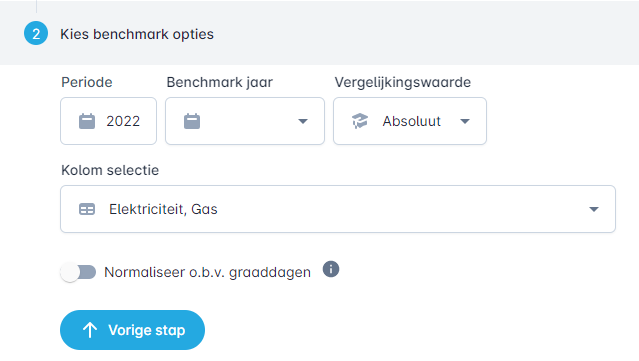
Task: Click the calendar icon in Benchmark jaar
Action: coord(192,121)
